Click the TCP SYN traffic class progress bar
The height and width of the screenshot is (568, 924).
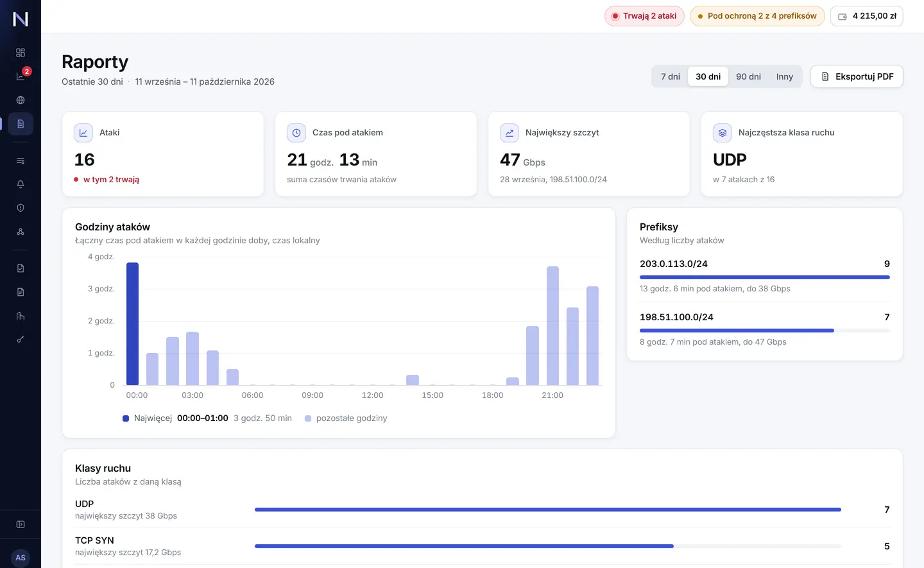548,546
